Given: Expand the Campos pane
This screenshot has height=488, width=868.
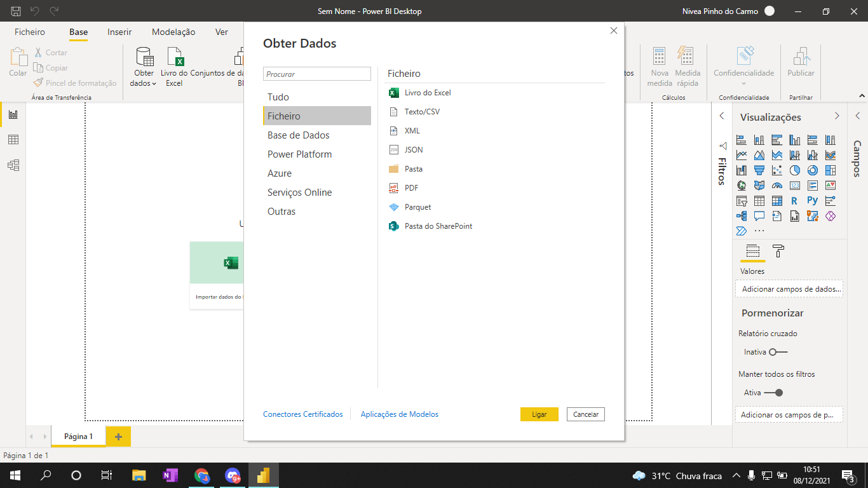Looking at the screenshot, I should pos(857,116).
